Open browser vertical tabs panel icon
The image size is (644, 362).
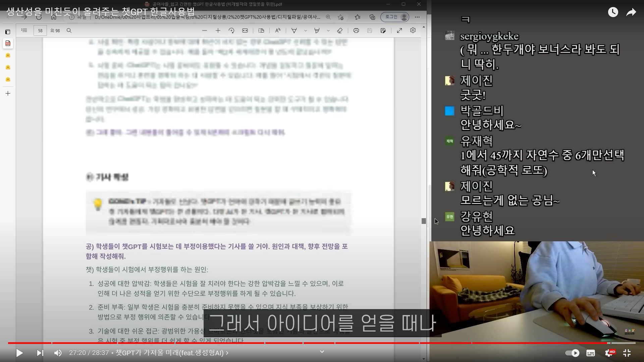tap(8, 32)
